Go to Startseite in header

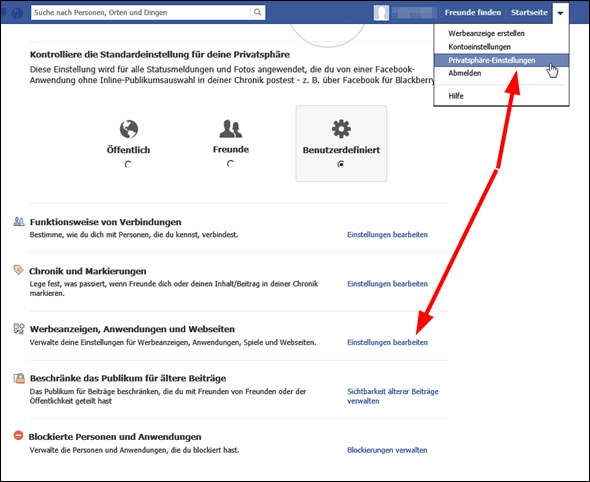[x=529, y=12]
